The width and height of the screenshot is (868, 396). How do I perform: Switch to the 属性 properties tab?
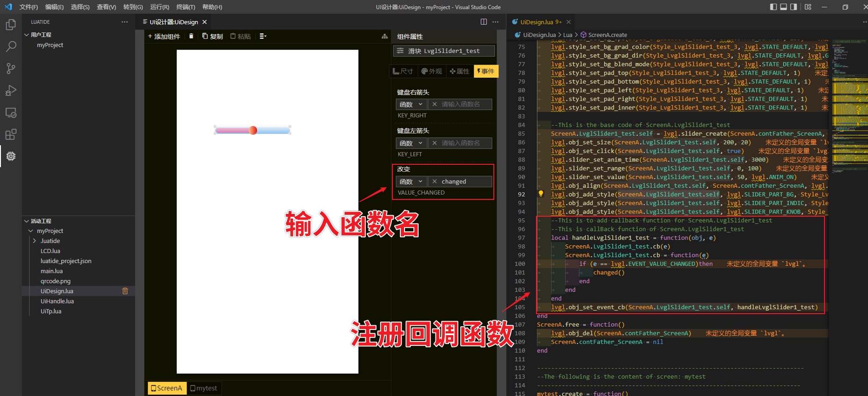tap(459, 71)
